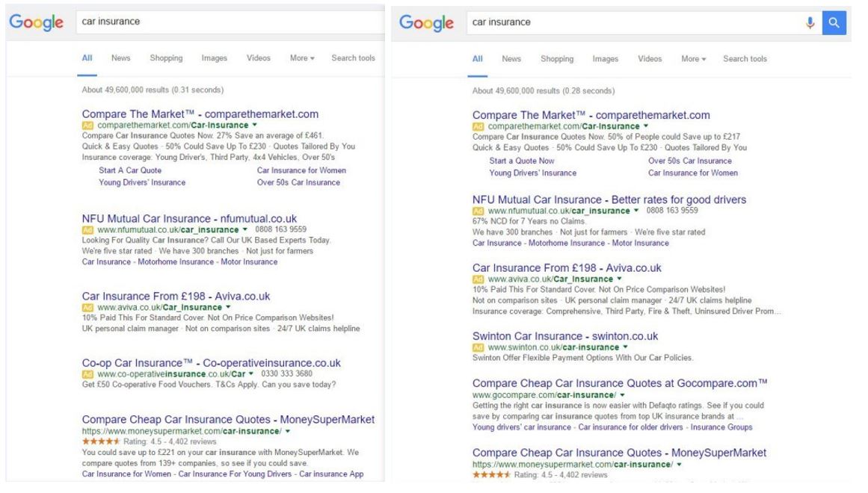
Task: Click the microphone voice search icon
Action: pyautogui.click(x=810, y=22)
